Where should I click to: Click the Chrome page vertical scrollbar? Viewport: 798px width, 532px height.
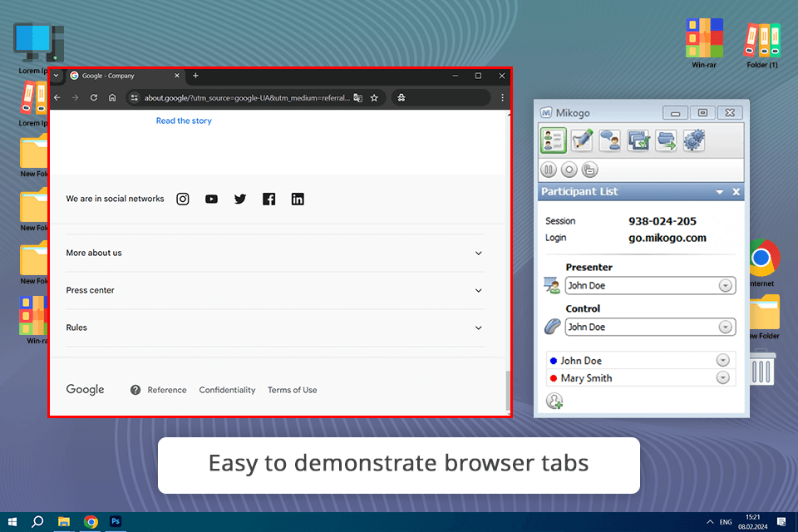[x=507, y=391]
